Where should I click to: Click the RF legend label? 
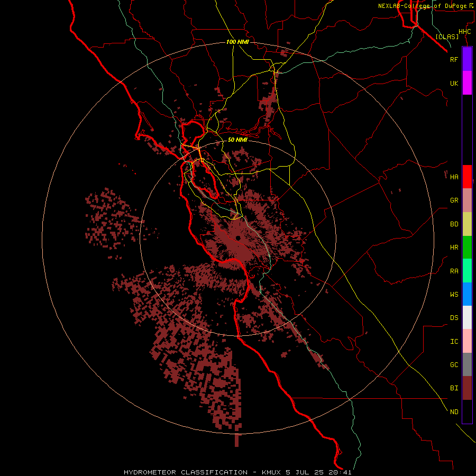[454, 59]
